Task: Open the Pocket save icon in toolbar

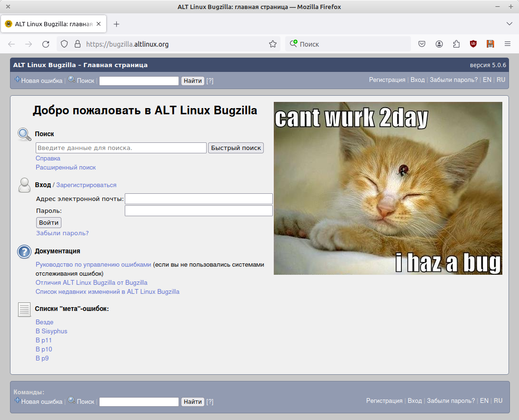Action: (x=422, y=44)
